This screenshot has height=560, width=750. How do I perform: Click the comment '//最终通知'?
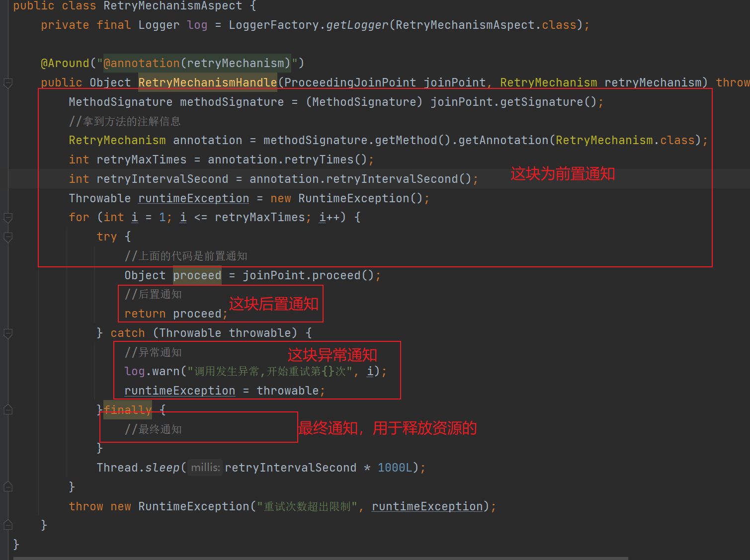tap(153, 429)
